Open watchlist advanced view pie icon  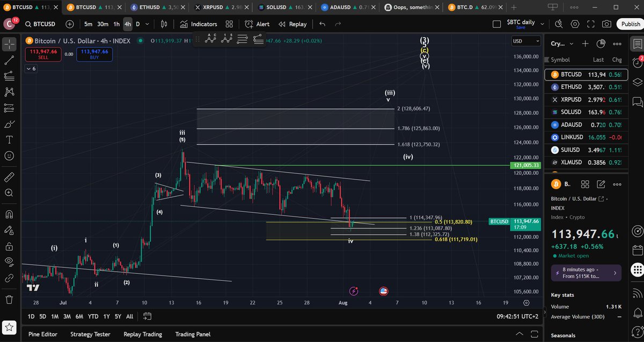tap(602, 44)
